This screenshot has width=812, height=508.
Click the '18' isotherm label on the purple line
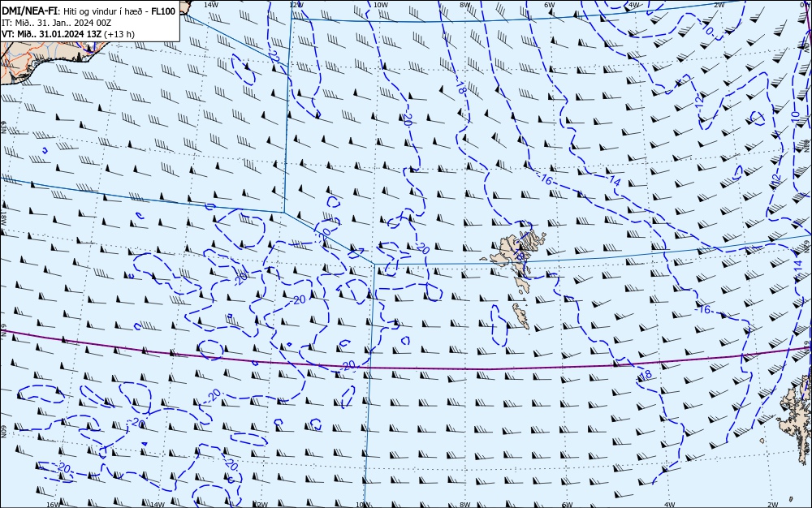tap(646, 375)
